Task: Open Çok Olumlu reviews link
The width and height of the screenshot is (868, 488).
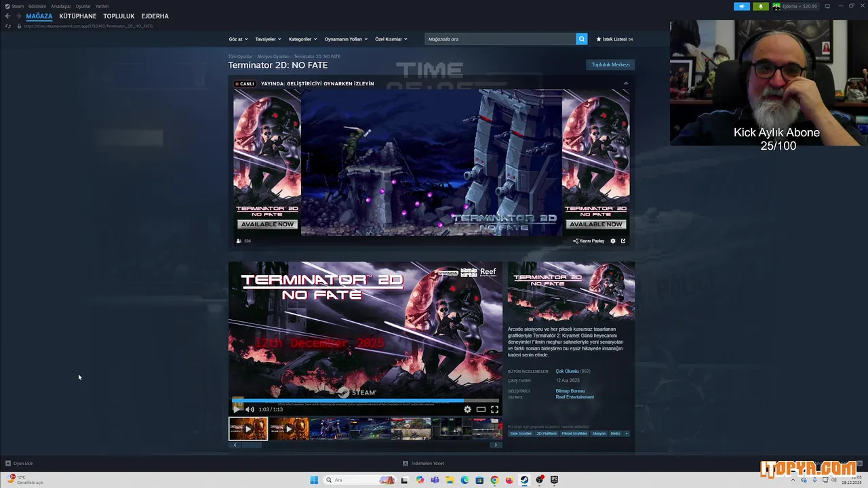Action: [568, 371]
